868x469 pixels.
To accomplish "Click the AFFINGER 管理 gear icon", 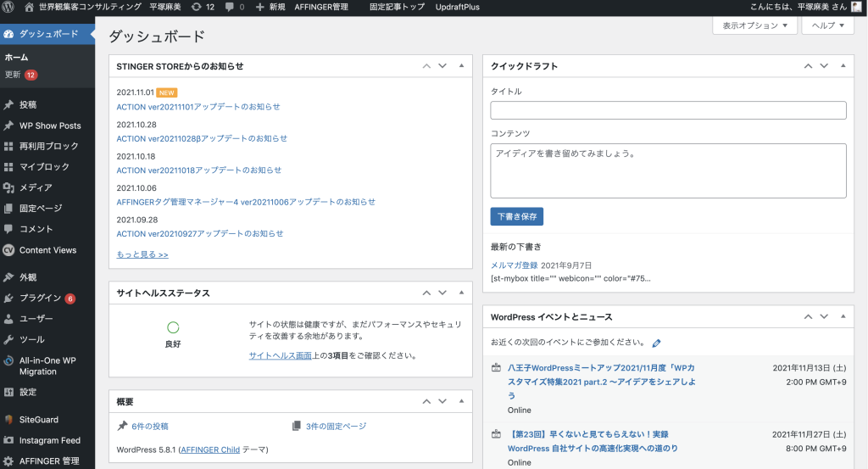I will (8, 461).
